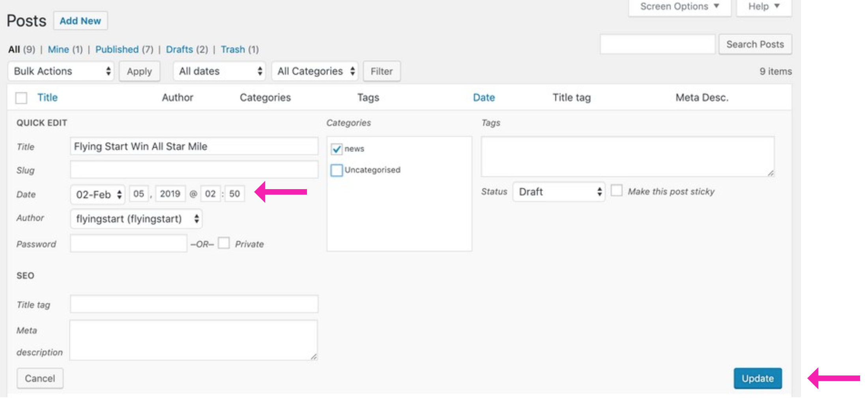Click into the Slug input field
Screen dimensions: 868x398
click(194, 170)
